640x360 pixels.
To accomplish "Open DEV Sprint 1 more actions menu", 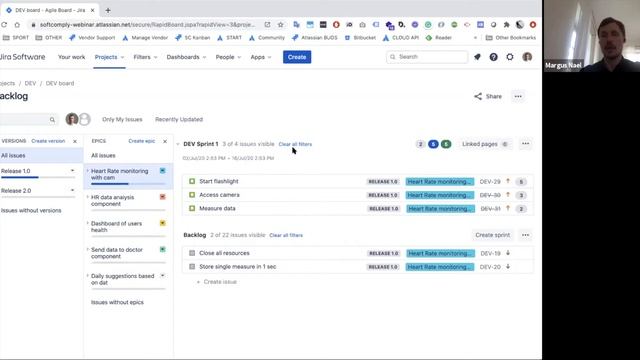I will 525,144.
